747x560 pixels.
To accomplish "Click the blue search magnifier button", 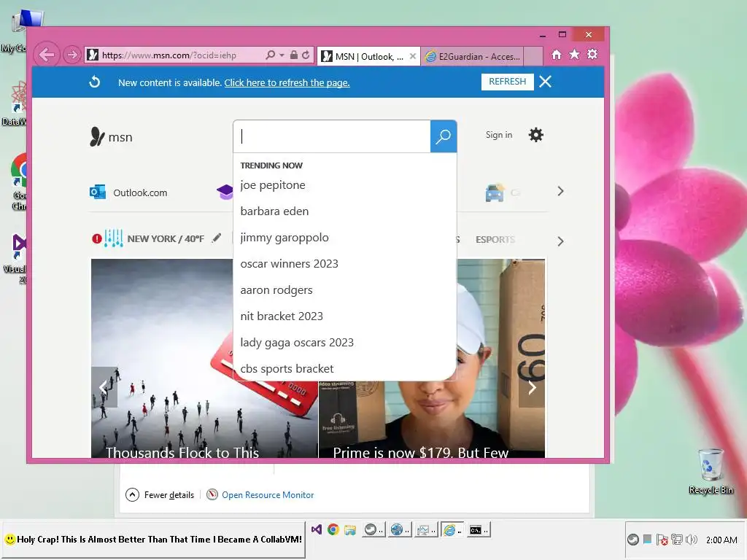I will click(444, 136).
